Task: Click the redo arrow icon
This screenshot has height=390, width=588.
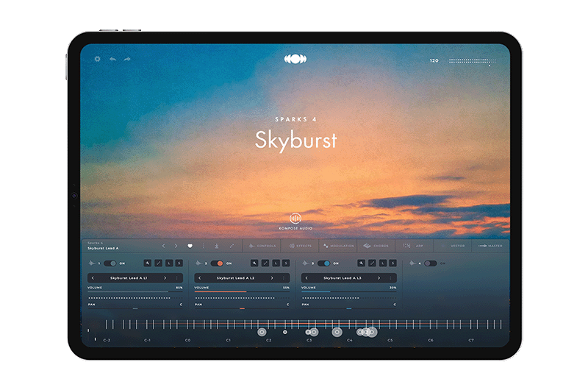Action: (127, 59)
